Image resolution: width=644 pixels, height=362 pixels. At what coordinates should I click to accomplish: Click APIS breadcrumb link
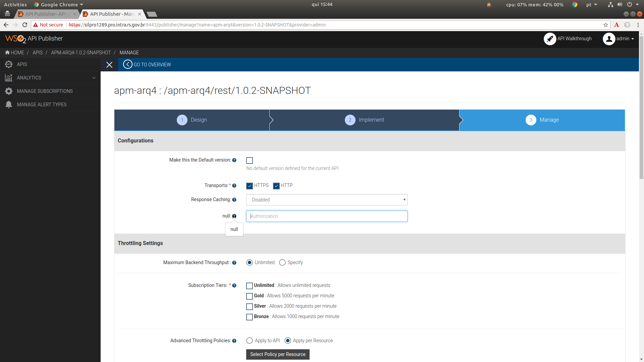pos(38,53)
